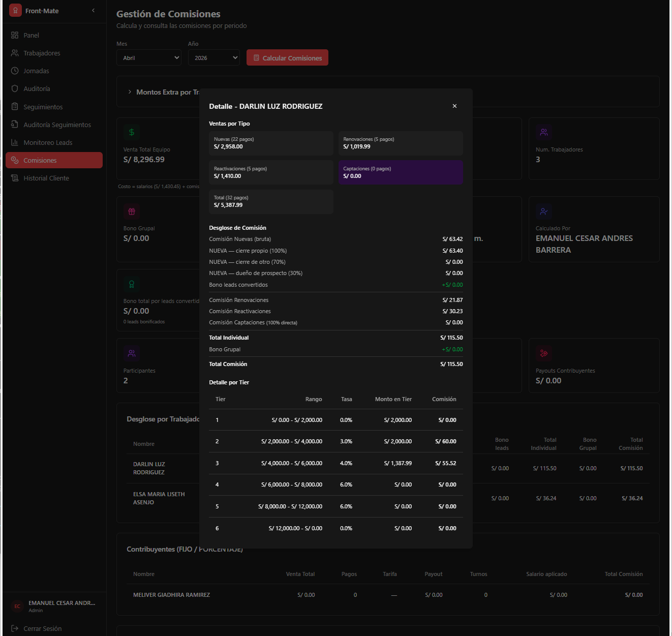Click the Bono Grupal gift icon
The width and height of the screenshot is (672, 636).
coord(132,211)
